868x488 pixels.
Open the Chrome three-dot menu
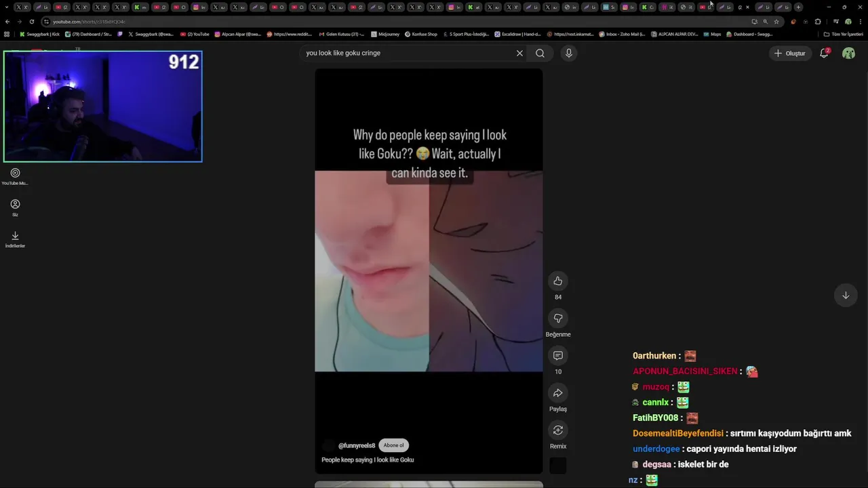(x=860, y=22)
